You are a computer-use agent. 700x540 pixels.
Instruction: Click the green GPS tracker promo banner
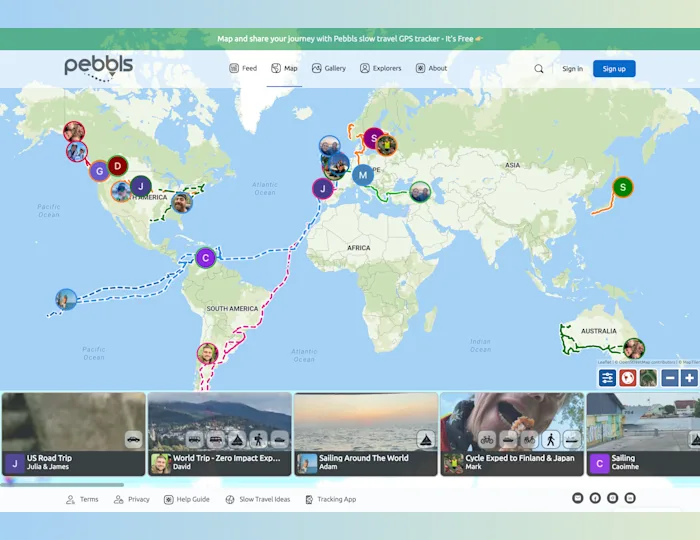tap(350, 39)
